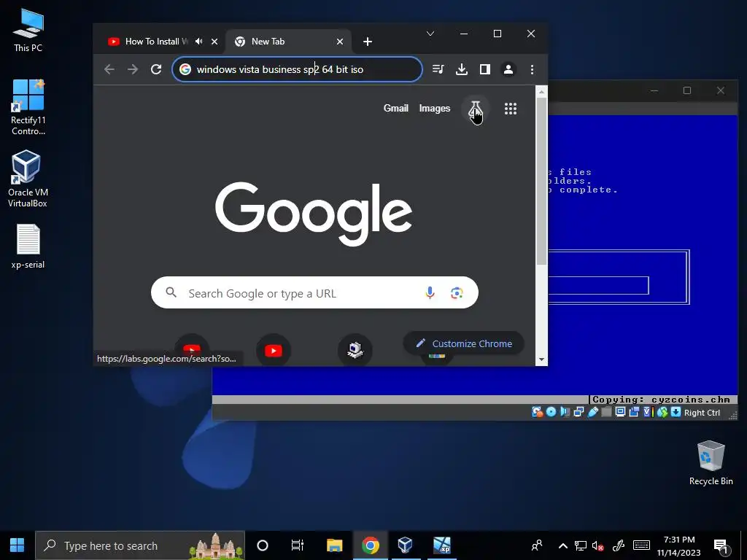Open the Gmail link
This screenshot has width=747, height=560.
[396, 108]
